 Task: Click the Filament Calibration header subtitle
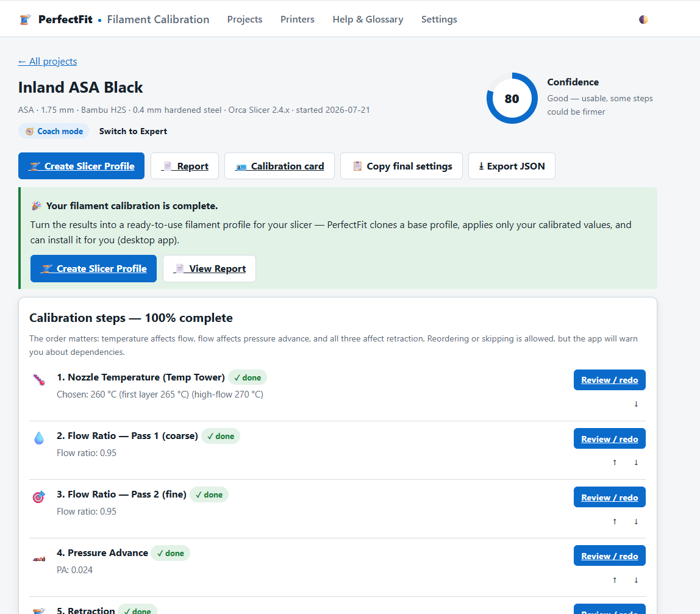point(158,20)
